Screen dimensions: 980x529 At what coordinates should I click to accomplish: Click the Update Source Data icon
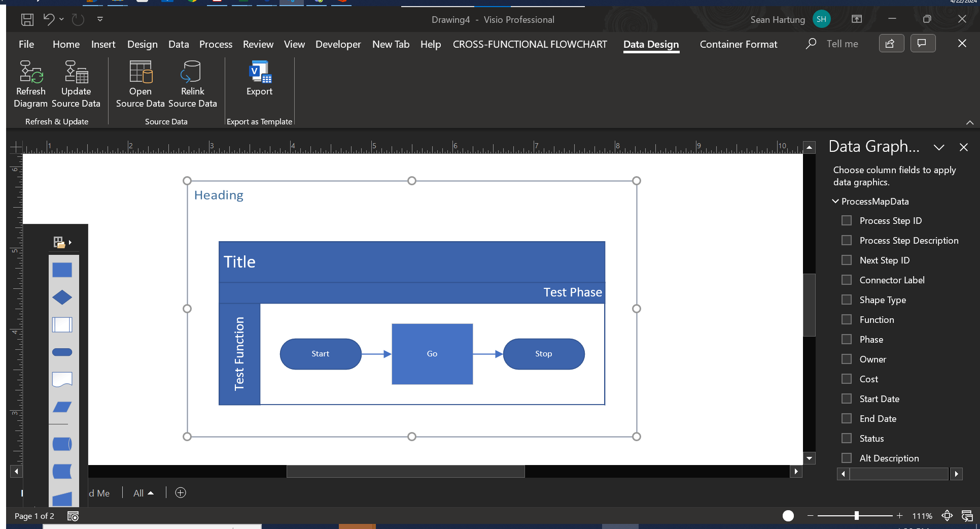[x=76, y=72]
